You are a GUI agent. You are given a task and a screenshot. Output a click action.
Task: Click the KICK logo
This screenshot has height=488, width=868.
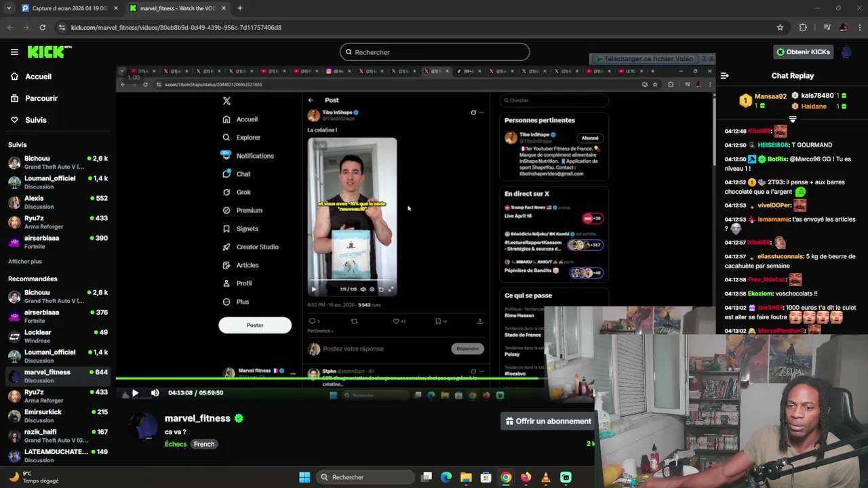(49, 52)
